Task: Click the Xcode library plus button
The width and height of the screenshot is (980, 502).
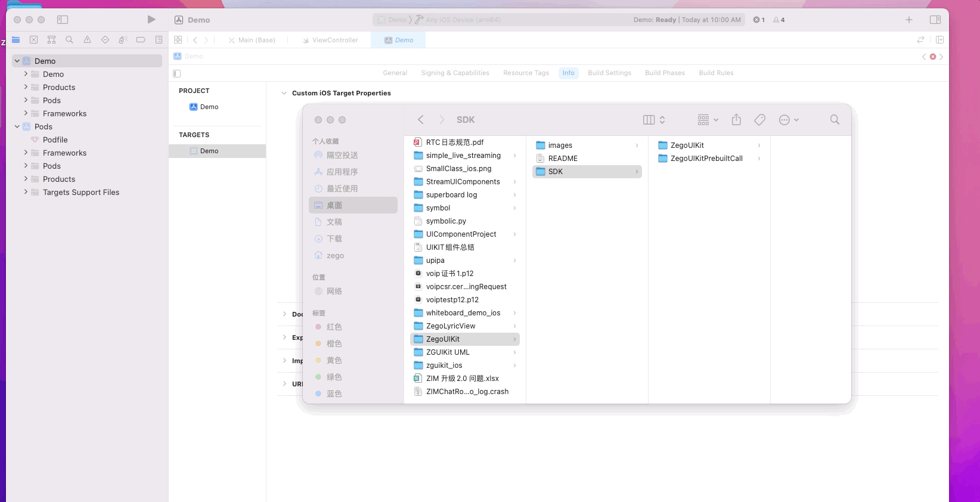Action: (909, 20)
